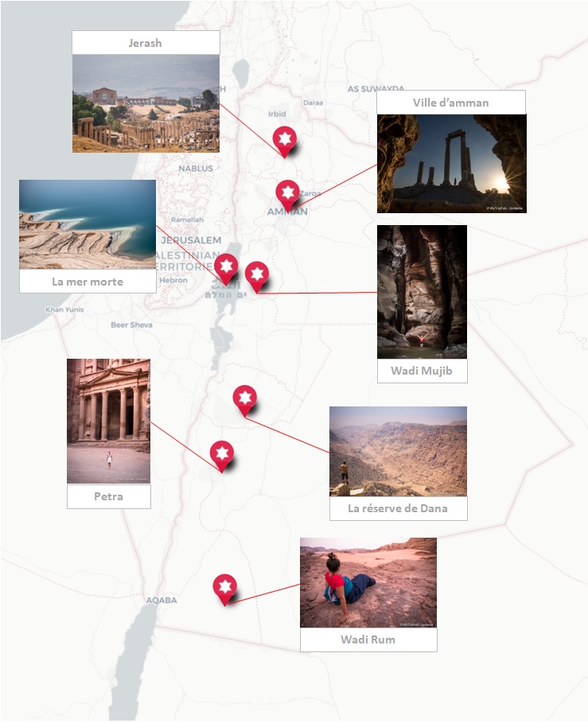Open the Amman citadel columns photo

(x=451, y=164)
